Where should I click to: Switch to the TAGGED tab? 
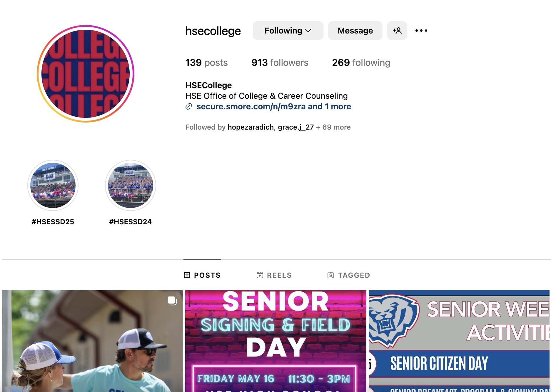click(349, 275)
